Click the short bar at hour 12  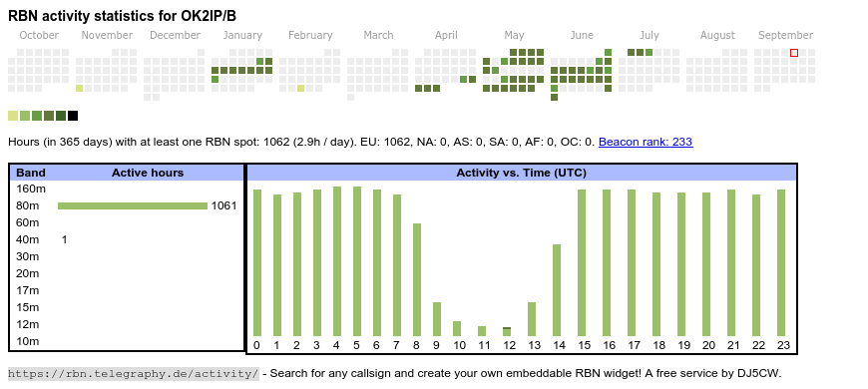(507, 331)
